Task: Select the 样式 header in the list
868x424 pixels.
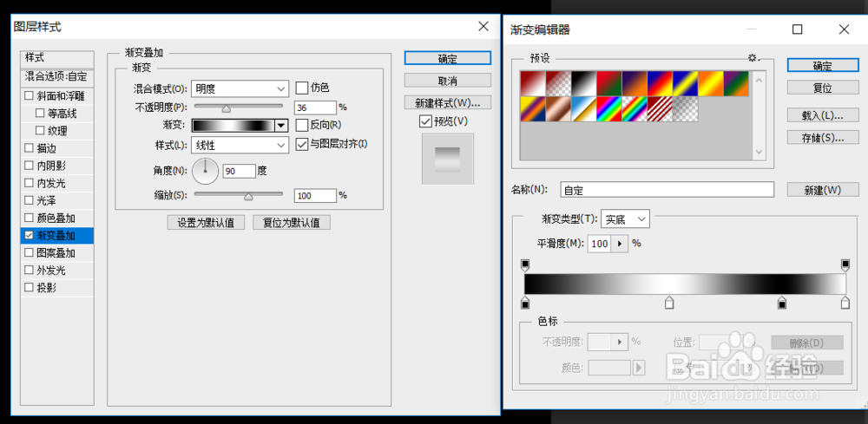Action: coord(57,58)
